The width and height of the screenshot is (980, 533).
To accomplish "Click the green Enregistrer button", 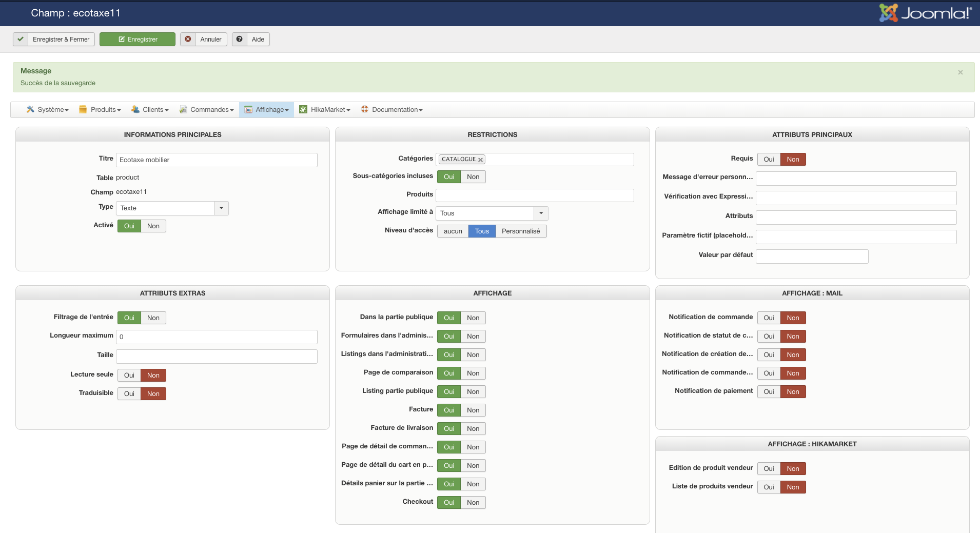I will click(138, 40).
